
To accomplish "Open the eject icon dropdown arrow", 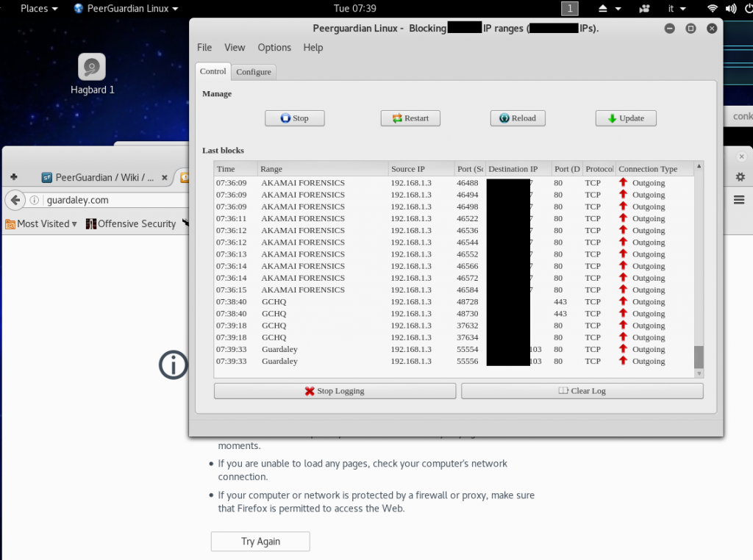I will pos(618,9).
